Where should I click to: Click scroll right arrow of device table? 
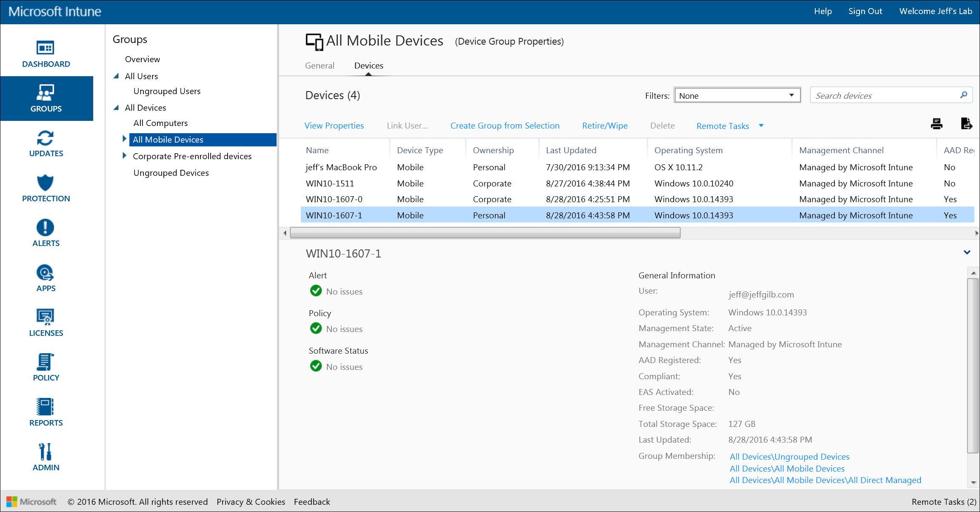(976, 233)
